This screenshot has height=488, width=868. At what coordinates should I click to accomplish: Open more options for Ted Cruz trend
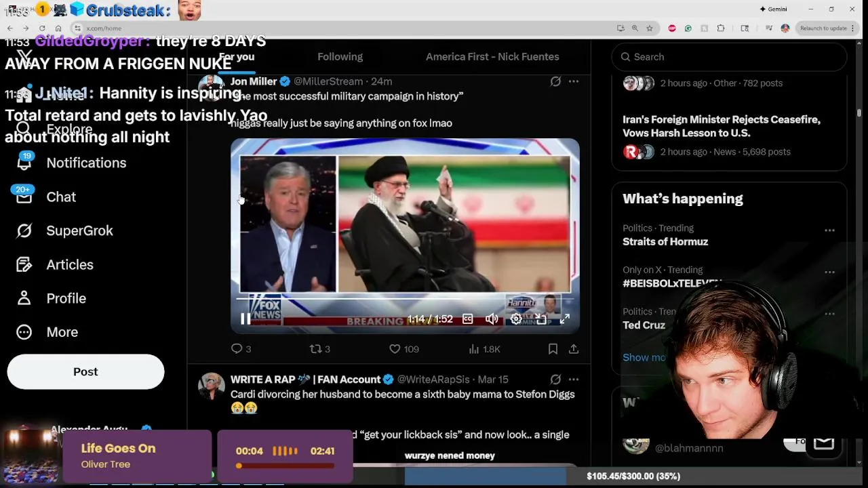pyautogui.click(x=829, y=314)
